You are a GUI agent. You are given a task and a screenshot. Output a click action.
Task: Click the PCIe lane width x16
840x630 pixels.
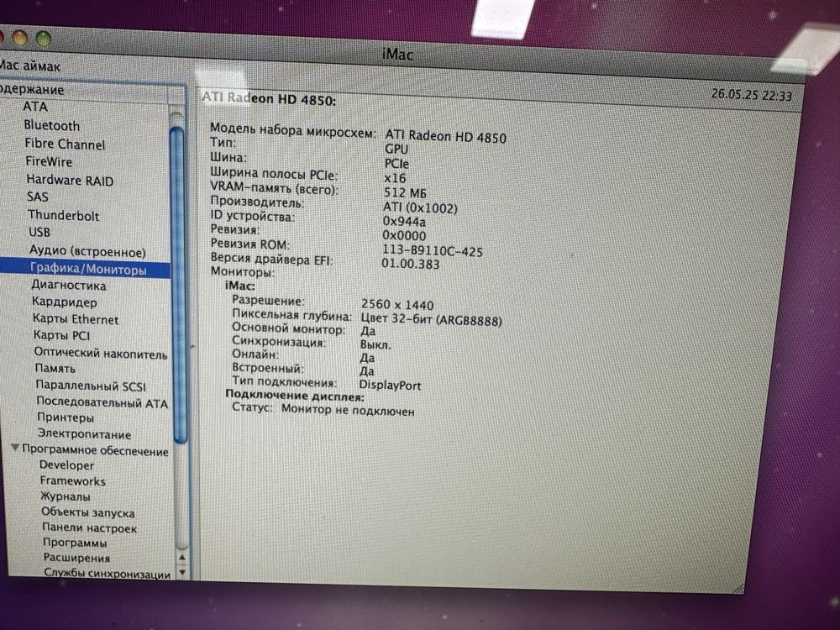coord(395,177)
